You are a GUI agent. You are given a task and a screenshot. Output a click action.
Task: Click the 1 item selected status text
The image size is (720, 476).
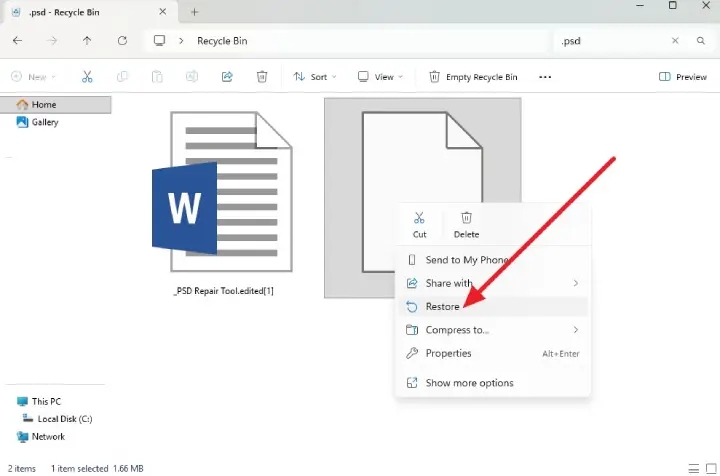[x=79, y=469]
